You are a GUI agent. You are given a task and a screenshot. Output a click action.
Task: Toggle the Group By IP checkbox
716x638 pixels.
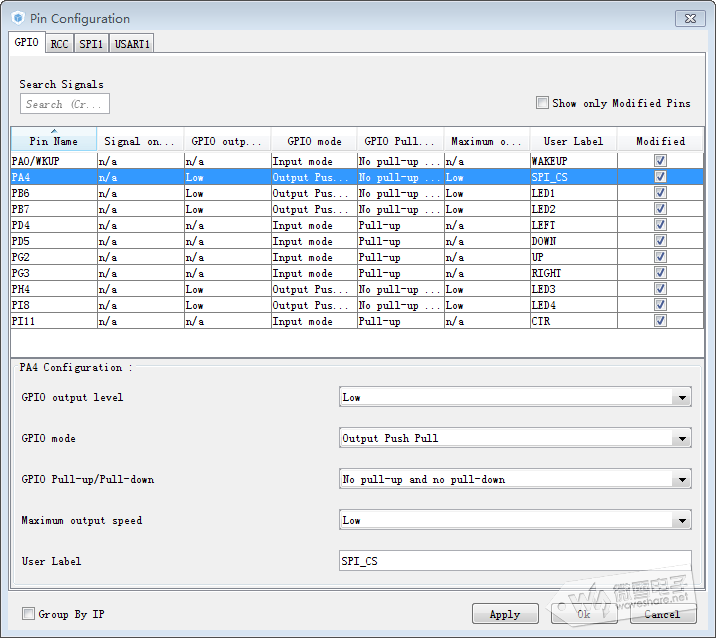[28, 614]
